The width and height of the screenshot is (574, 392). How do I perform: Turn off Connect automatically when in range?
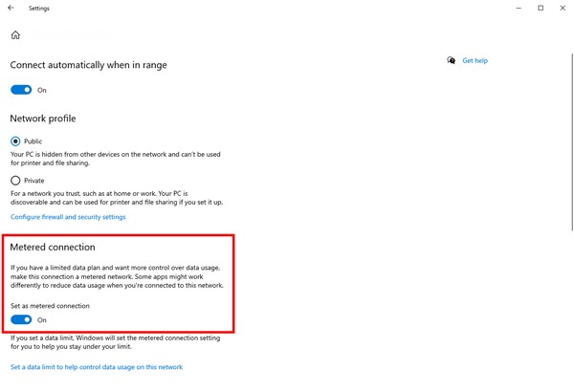tap(21, 90)
